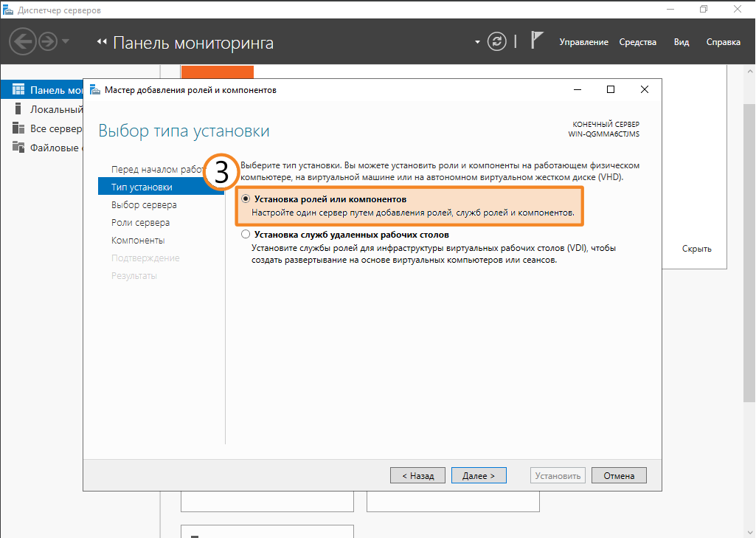Screen dimensions: 756x538
Task: Click the forward navigation arrow icon
Action: click(x=48, y=41)
